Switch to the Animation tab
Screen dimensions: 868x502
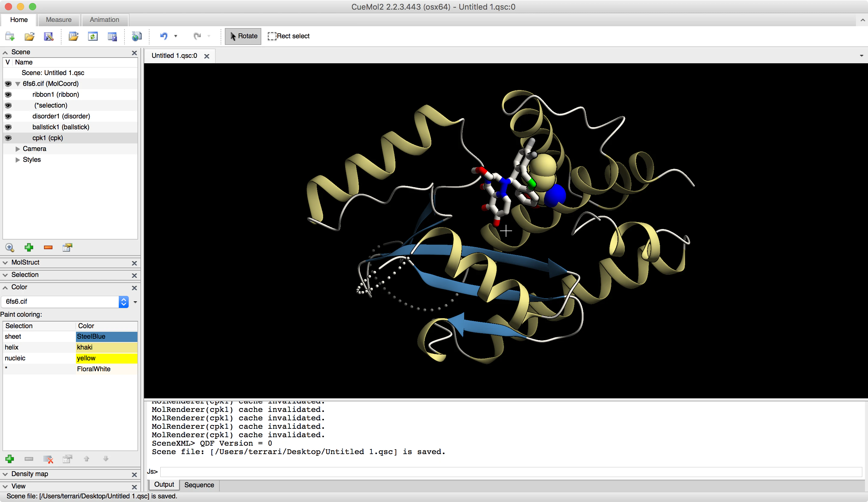104,20
